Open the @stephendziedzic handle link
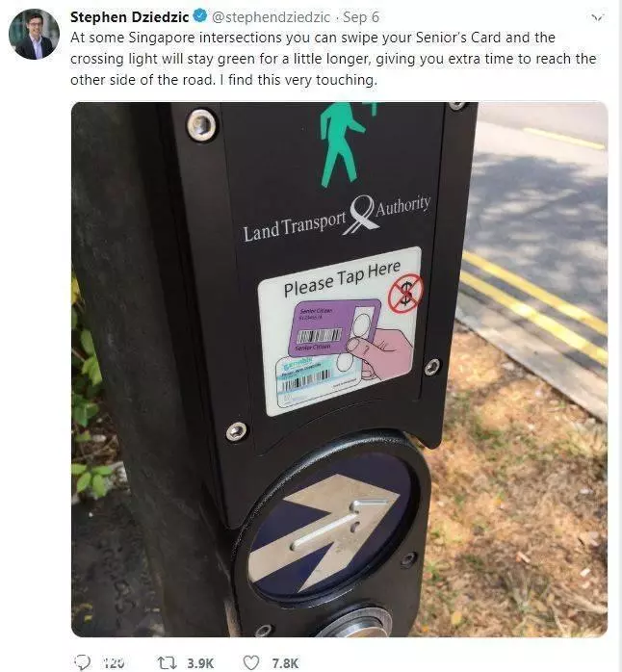Image resolution: width=622 pixels, height=672 pixels. pyautogui.click(x=271, y=17)
